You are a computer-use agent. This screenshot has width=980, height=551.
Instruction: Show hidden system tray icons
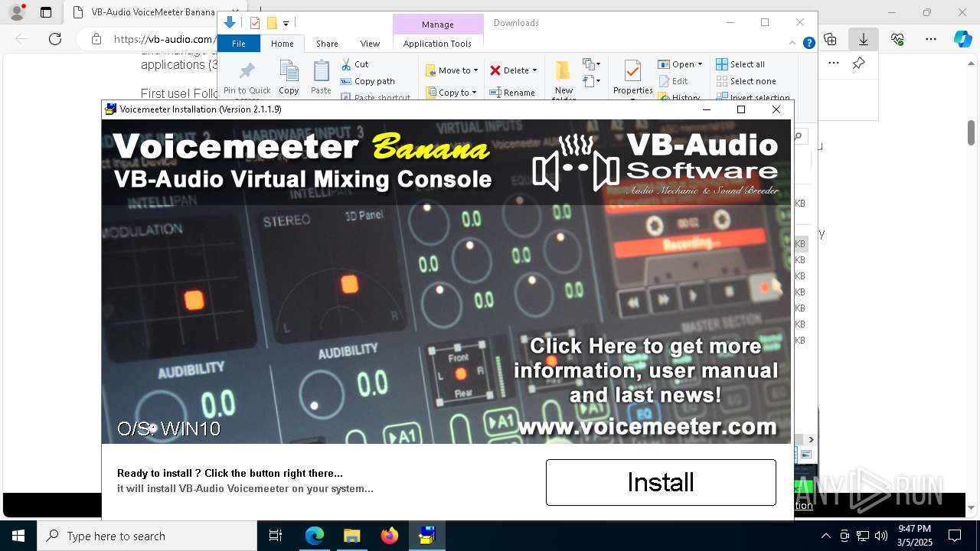click(825, 536)
